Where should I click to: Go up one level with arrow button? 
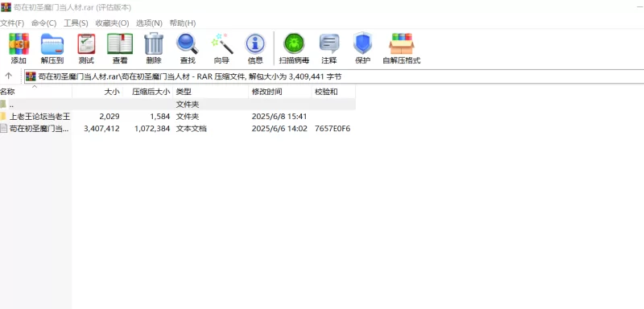[x=9, y=76]
